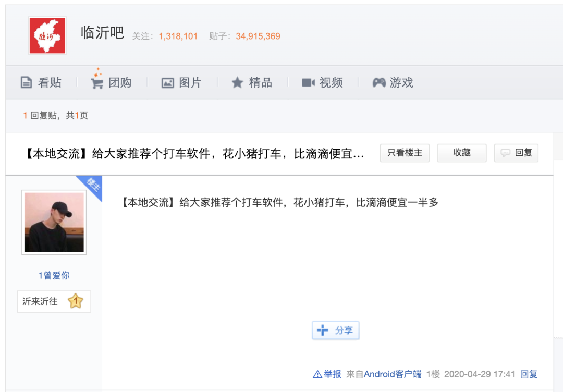
Task: Click the 临沂吧 forum title
Action: 102,33
